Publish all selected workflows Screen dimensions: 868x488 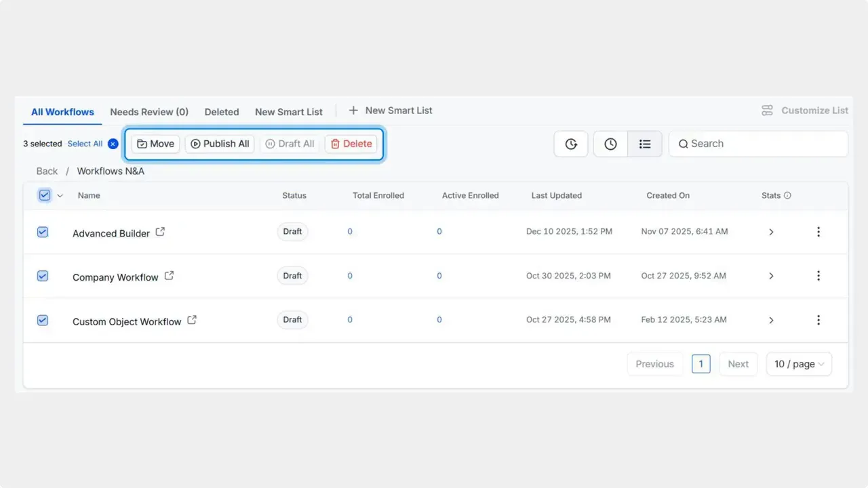coord(220,144)
